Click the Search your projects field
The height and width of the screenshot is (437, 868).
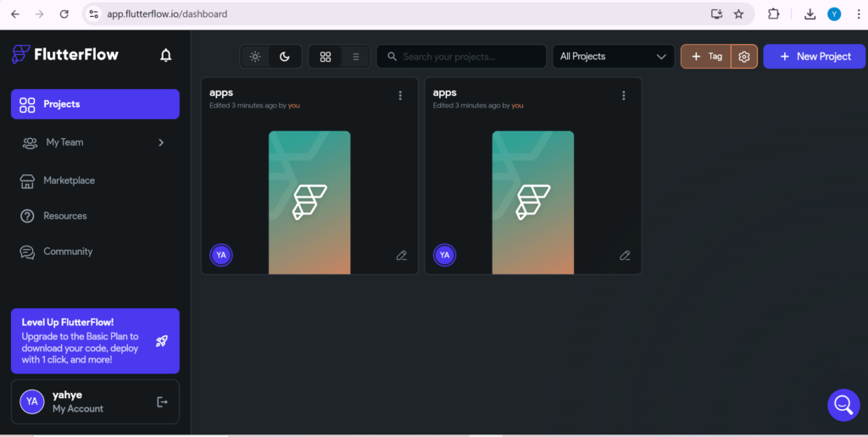462,57
